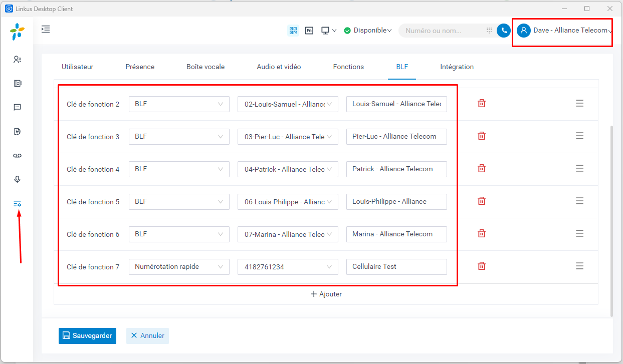
Task: Delete Clé de fonction 5 row
Action: tap(482, 201)
